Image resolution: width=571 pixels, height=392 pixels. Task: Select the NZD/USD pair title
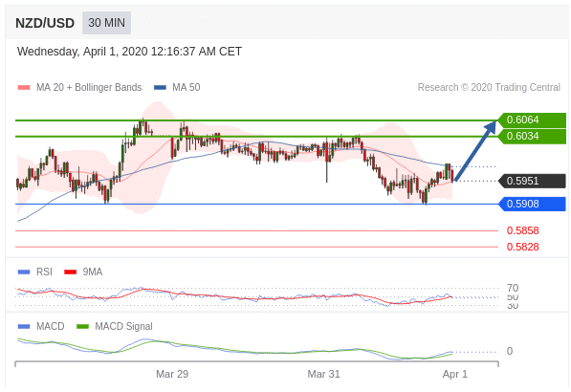(45, 23)
